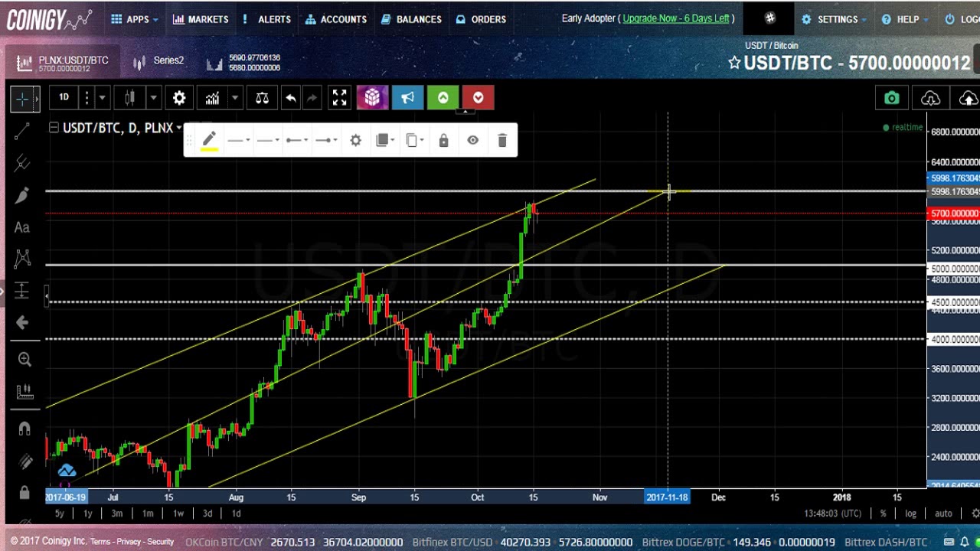Viewport: 980px width, 551px height.
Task: Switch to the PLNX:USDT/BTC chart tab
Action: [x=64, y=64]
